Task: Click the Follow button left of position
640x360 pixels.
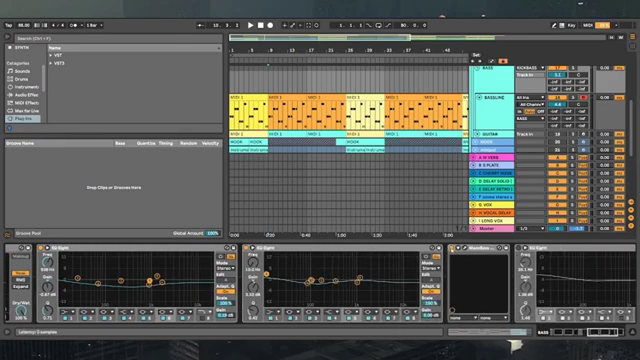Action: click(200, 25)
